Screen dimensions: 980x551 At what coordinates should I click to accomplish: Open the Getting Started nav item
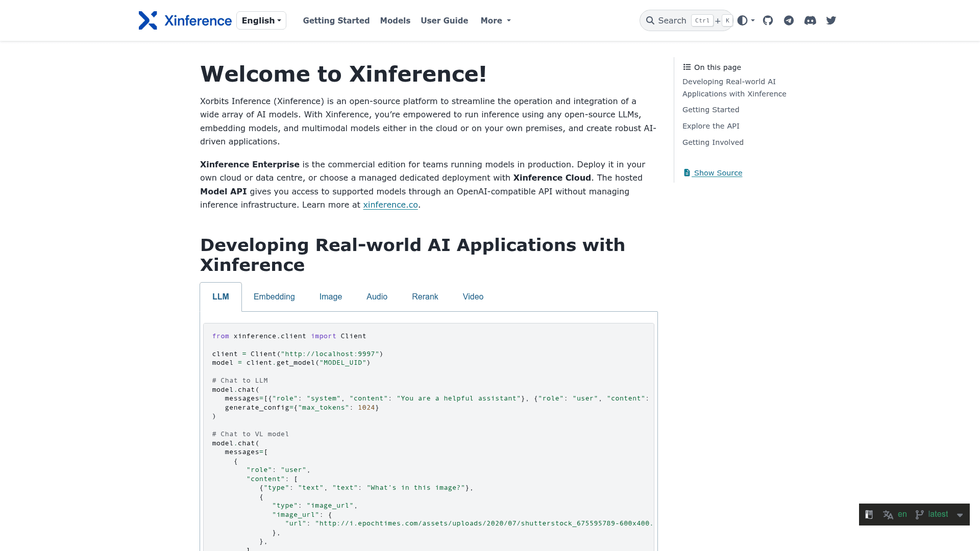coord(336,20)
